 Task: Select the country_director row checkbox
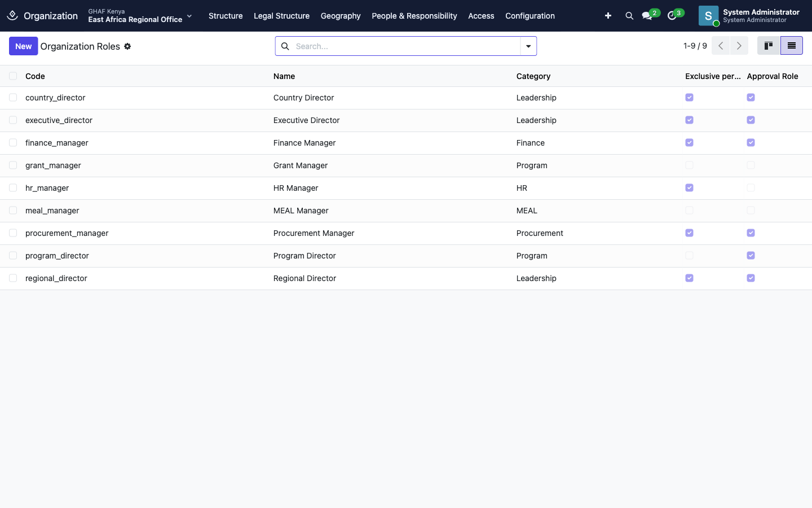[13, 98]
